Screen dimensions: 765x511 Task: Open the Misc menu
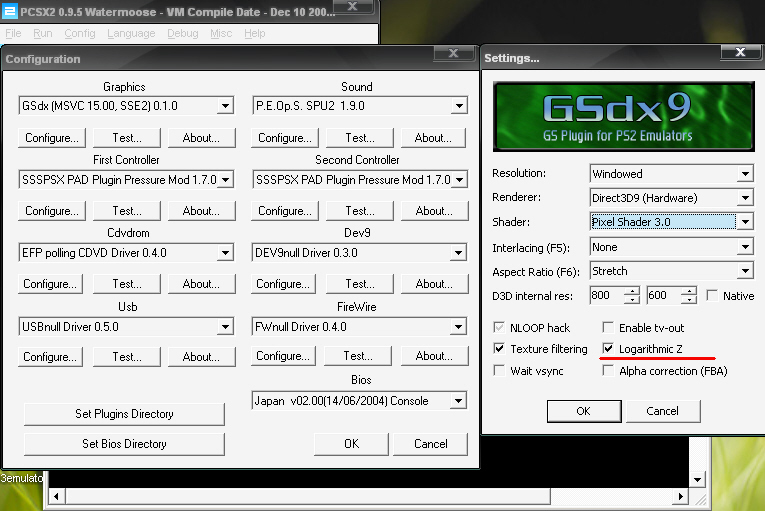tap(221, 33)
